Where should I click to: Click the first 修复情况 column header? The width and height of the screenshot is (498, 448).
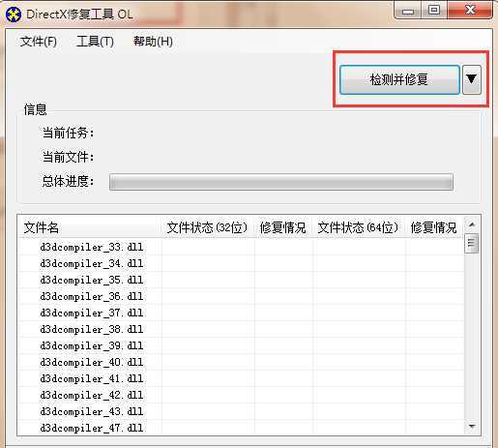click(283, 227)
